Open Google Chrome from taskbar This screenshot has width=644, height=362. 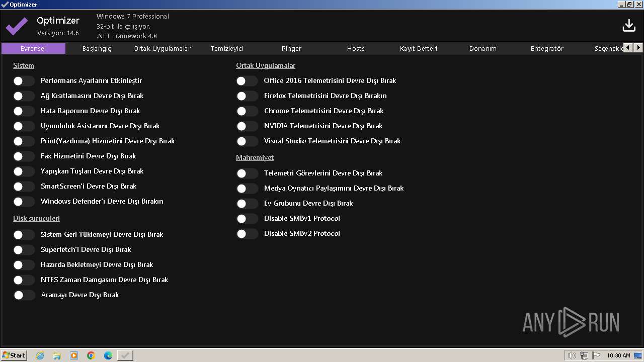tap(91, 355)
